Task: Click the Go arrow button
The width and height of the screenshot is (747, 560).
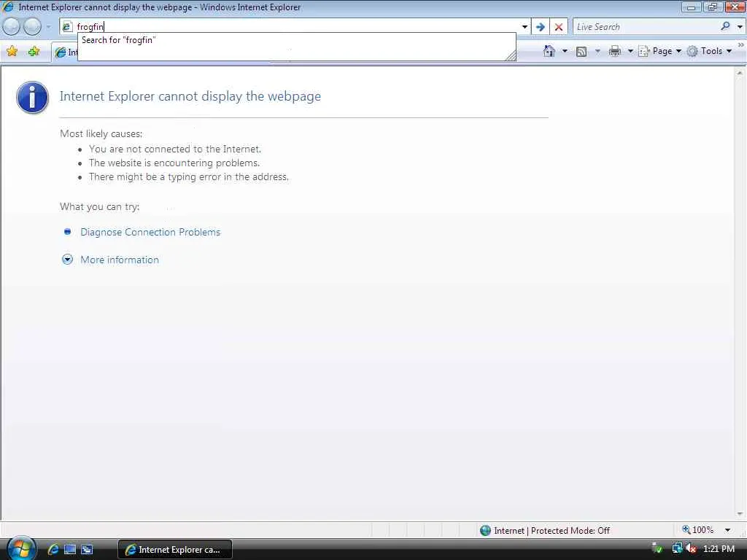Action: click(x=541, y=27)
